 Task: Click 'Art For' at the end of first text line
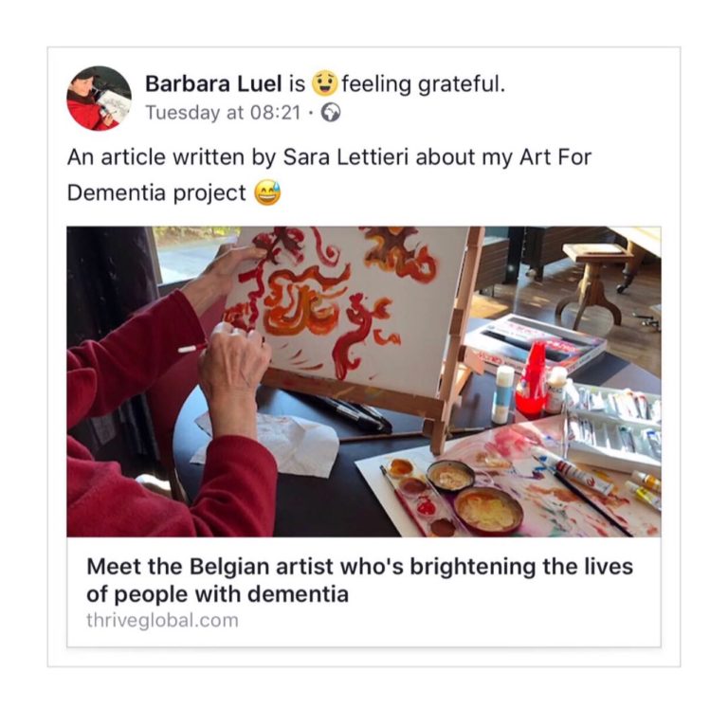[x=555, y=157]
